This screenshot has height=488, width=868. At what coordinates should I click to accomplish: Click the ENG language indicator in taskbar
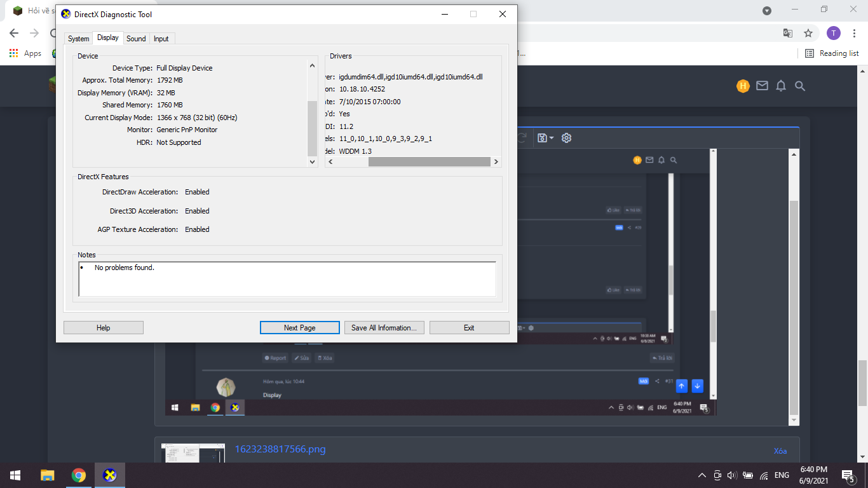tap(782, 475)
